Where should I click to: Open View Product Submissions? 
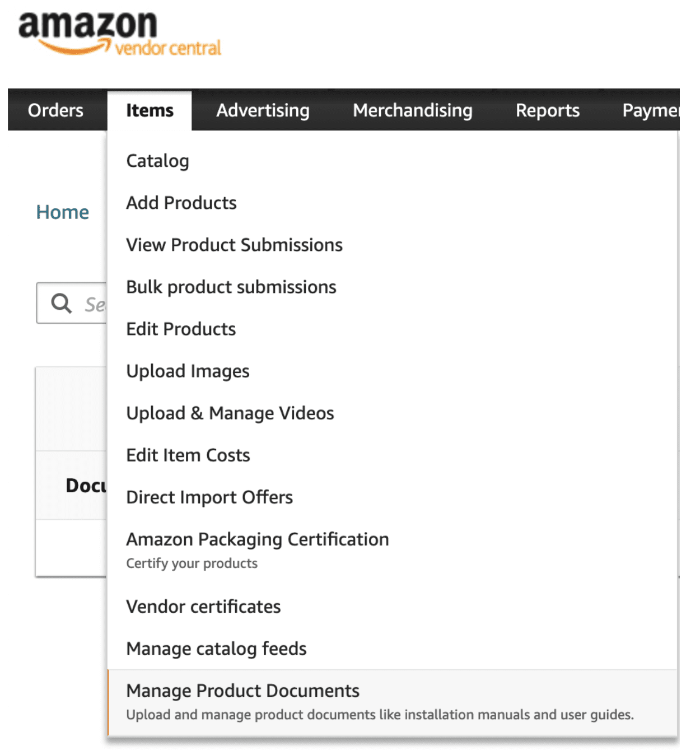click(234, 245)
